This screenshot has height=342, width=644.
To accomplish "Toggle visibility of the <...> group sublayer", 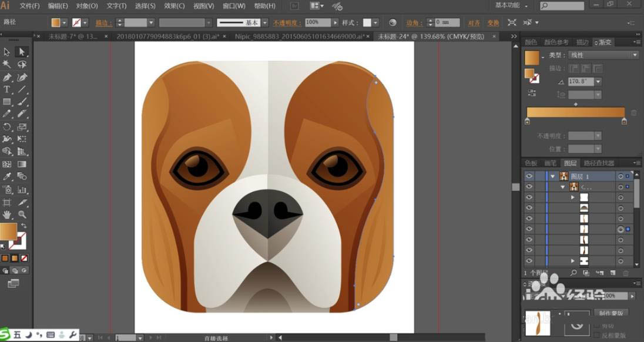I will [x=529, y=187].
